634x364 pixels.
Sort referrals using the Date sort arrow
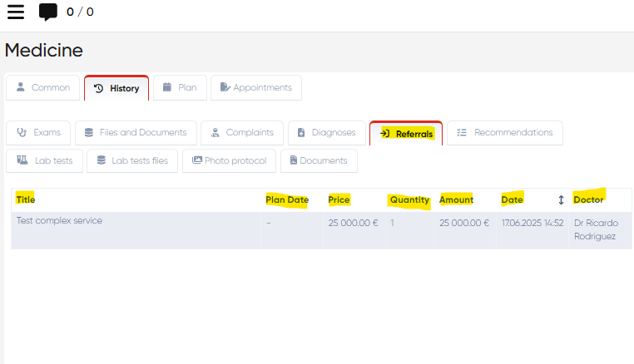click(561, 200)
